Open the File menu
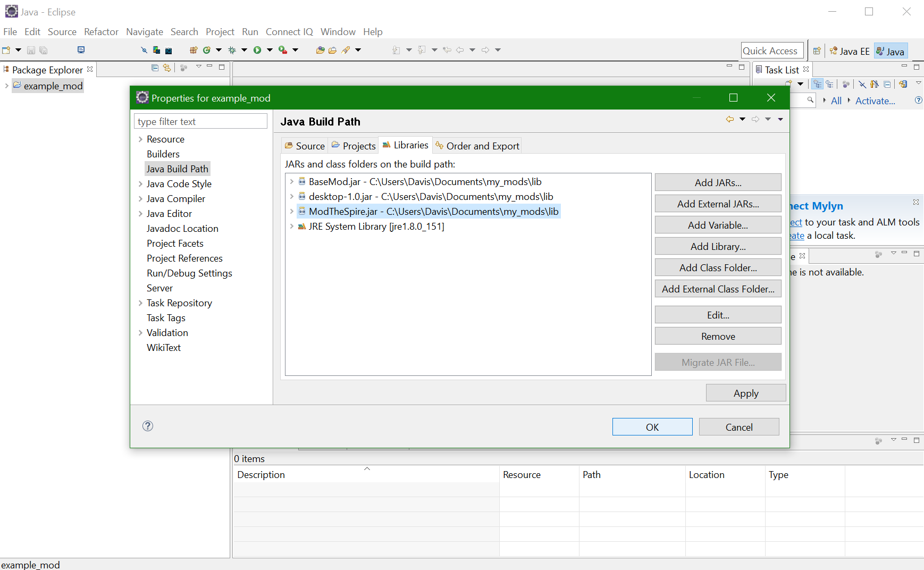This screenshot has width=924, height=570. click(x=10, y=32)
